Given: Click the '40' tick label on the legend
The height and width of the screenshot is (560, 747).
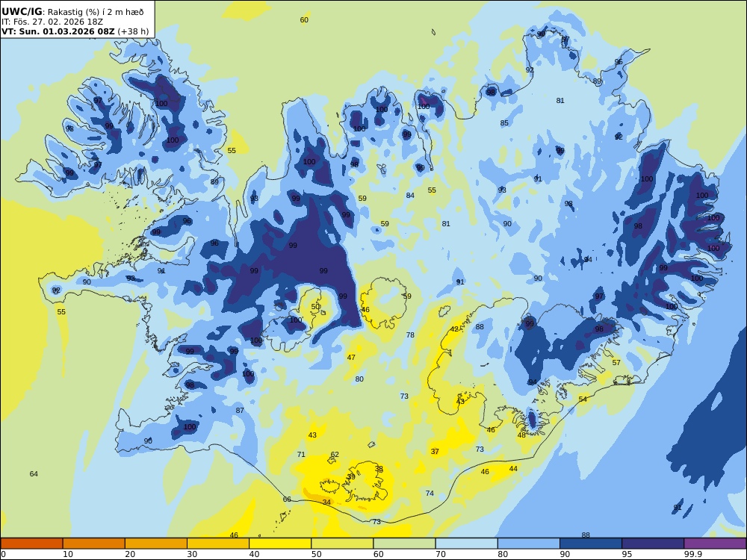Looking at the screenshot, I should point(255,554).
